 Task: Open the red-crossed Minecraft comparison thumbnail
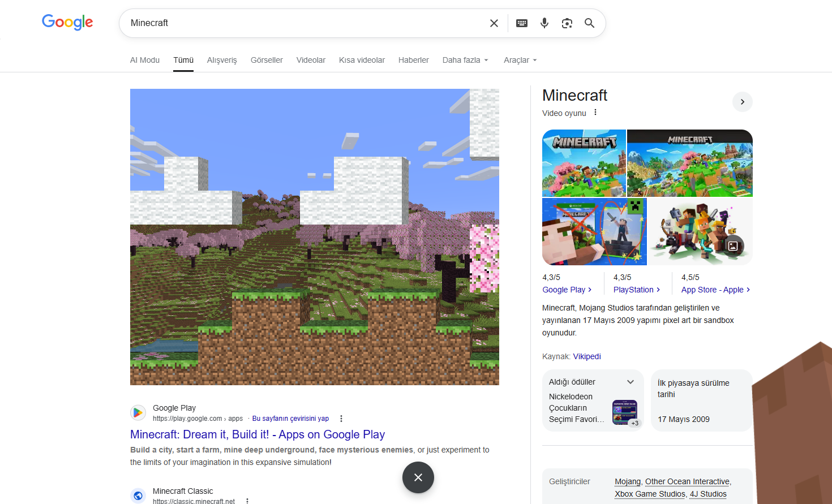point(594,231)
